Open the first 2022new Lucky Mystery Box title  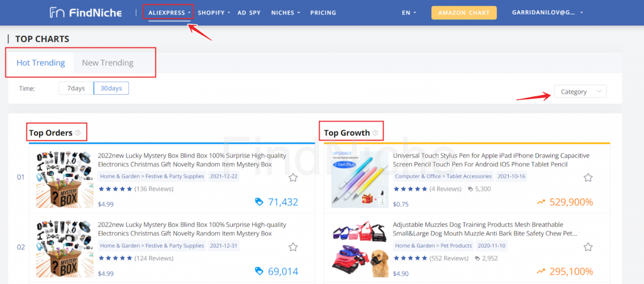click(191, 160)
